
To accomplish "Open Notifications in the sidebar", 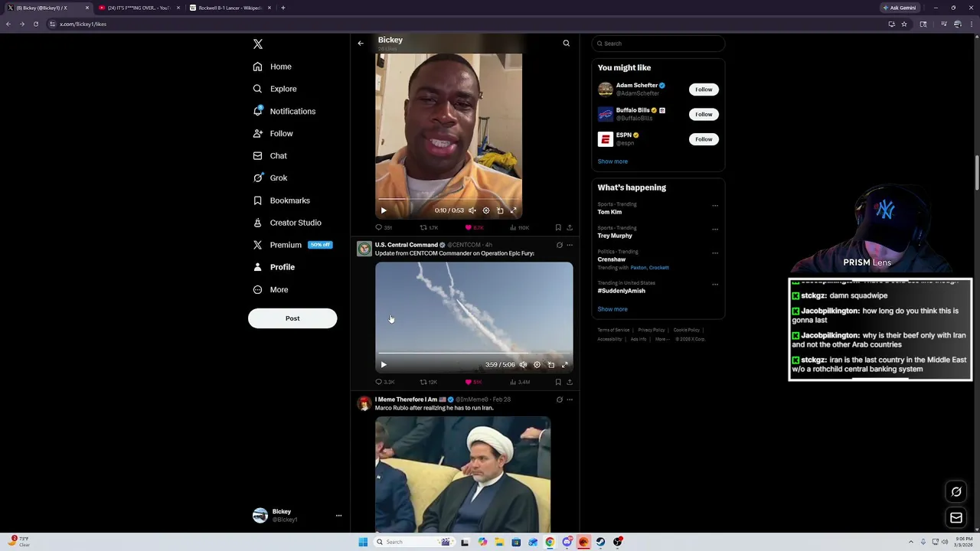I will [x=284, y=111].
